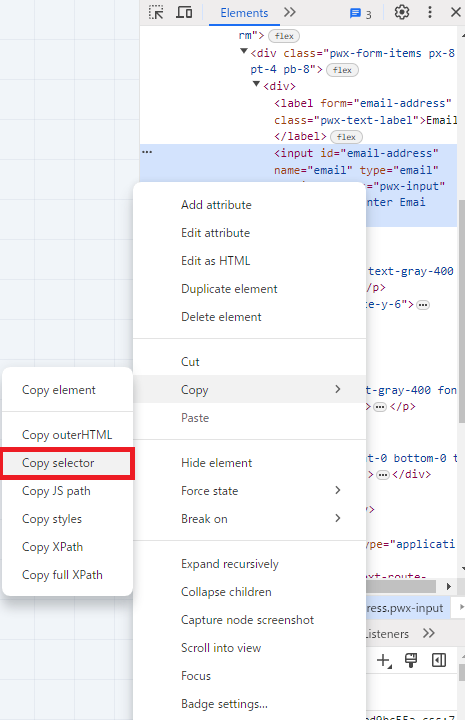Expand collapsed ellipsis in the closing div
This screenshot has width=465, height=720.
click(382, 475)
